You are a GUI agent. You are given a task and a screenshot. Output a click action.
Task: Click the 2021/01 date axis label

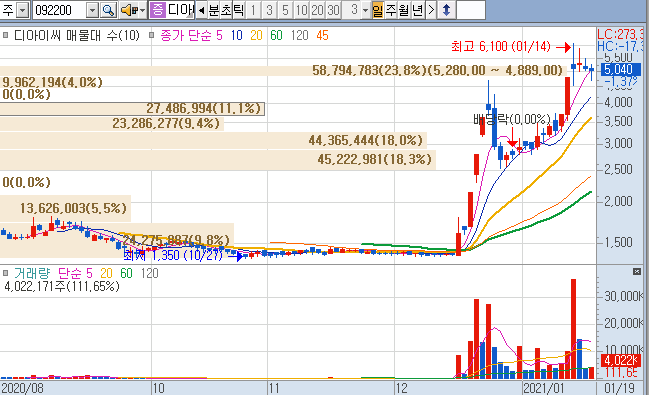click(x=543, y=388)
